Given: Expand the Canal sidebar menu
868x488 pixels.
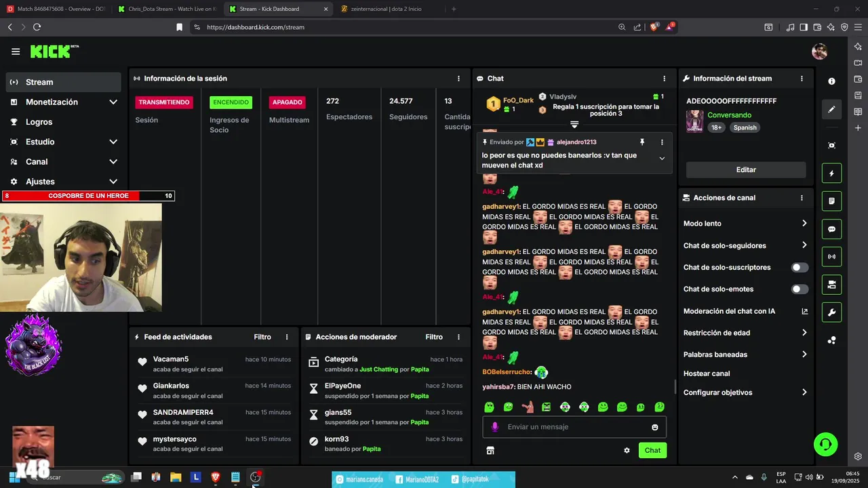Looking at the screenshot, I should [x=64, y=161].
